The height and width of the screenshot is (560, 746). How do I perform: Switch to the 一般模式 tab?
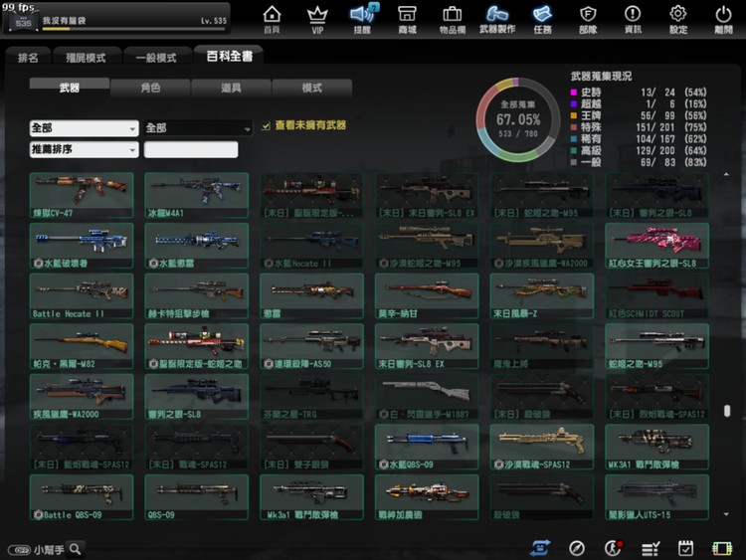click(155, 58)
